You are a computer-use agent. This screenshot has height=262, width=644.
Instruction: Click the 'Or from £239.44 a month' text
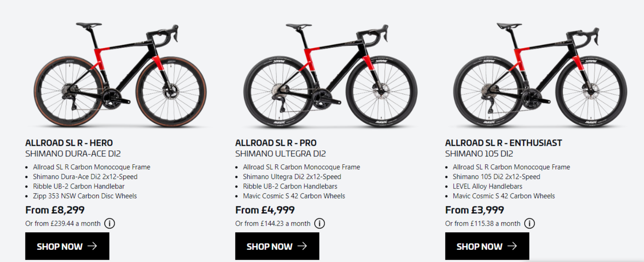[63, 223]
